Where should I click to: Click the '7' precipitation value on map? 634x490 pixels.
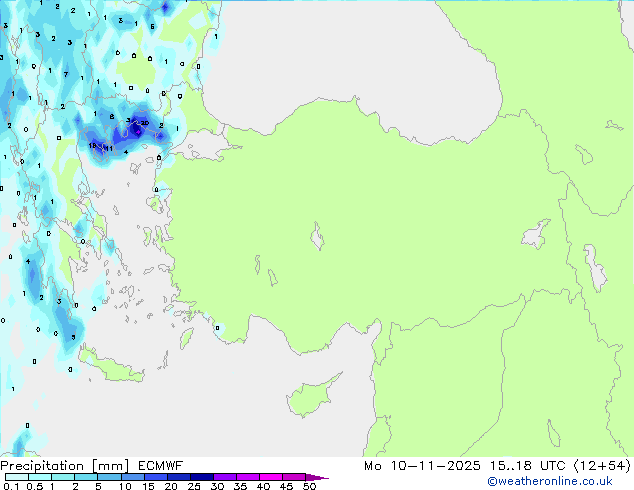66,74
